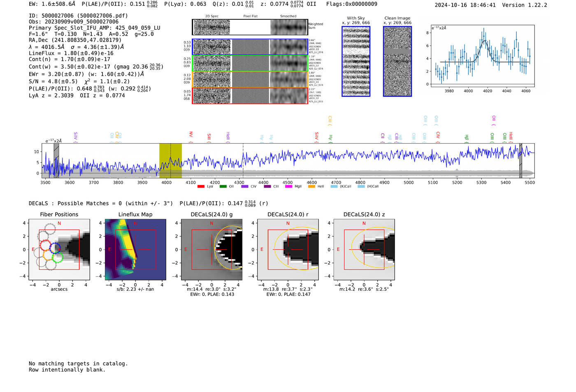Select the green-bordered 2D spectrum row
This screenshot has height=392, width=576.
point(250,63)
